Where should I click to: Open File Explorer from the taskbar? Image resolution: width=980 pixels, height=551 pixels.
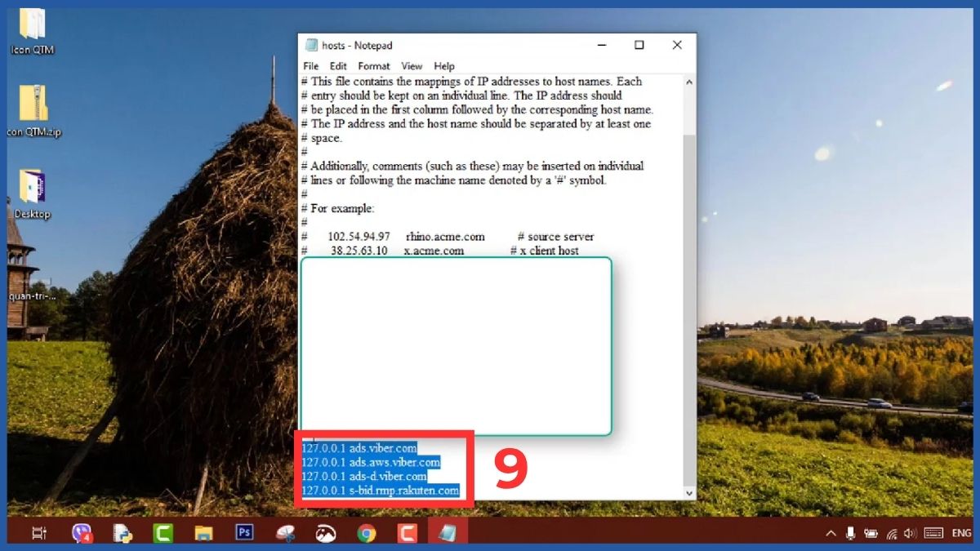203,535
